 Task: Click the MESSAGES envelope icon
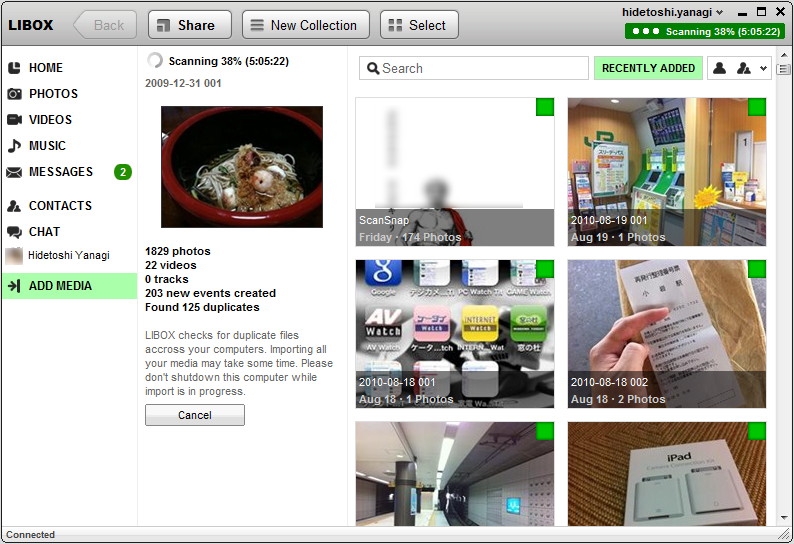pyautogui.click(x=14, y=172)
